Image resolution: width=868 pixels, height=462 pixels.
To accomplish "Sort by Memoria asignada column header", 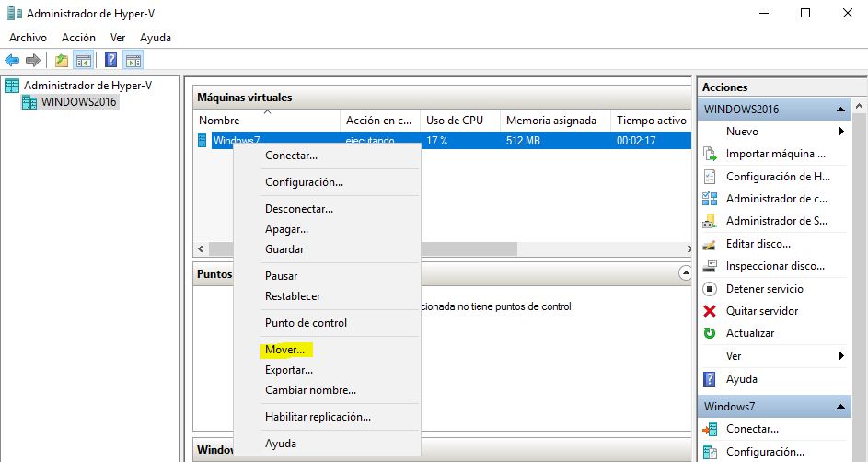I will click(555, 120).
